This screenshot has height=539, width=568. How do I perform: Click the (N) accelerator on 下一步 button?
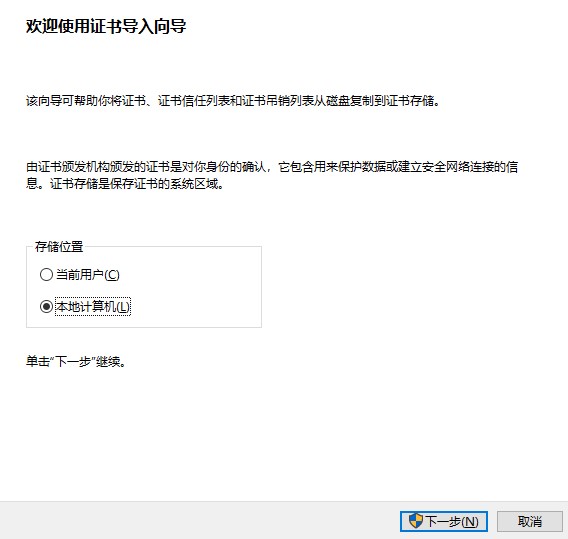(x=470, y=521)
